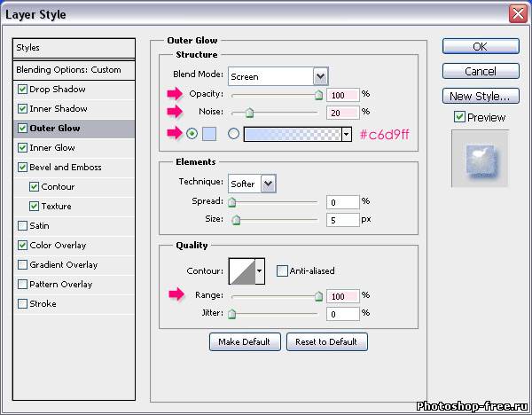Image resolution: width=532 pixels, height=415 pixels.
Task: Toggle the Preview checkbox
Action: pyautogui.click(x=459, y=117)
